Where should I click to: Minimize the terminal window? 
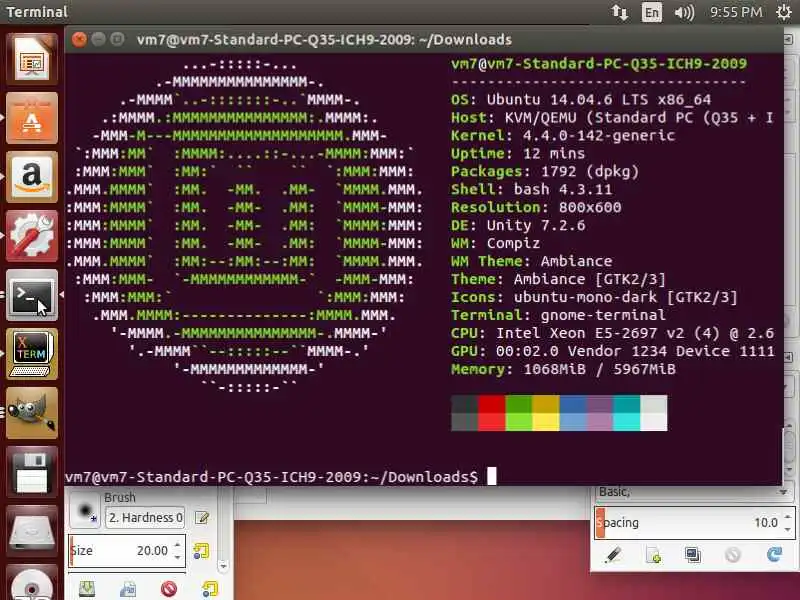(98, 39)
